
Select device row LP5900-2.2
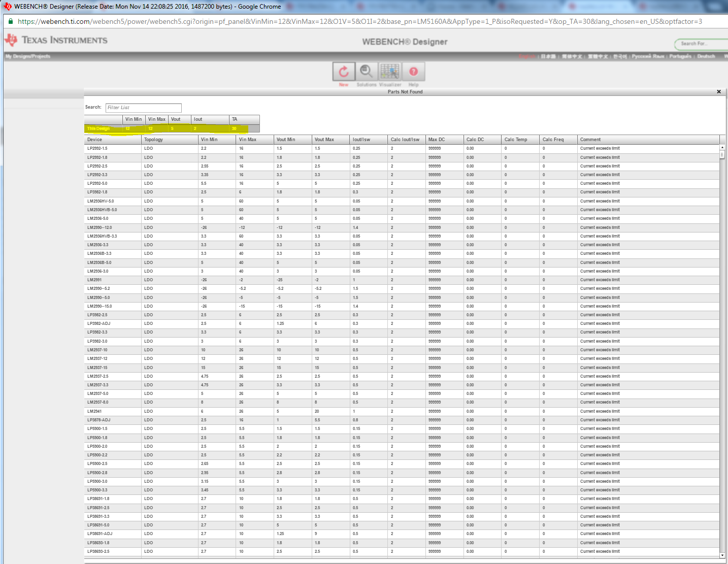[402, 455]
